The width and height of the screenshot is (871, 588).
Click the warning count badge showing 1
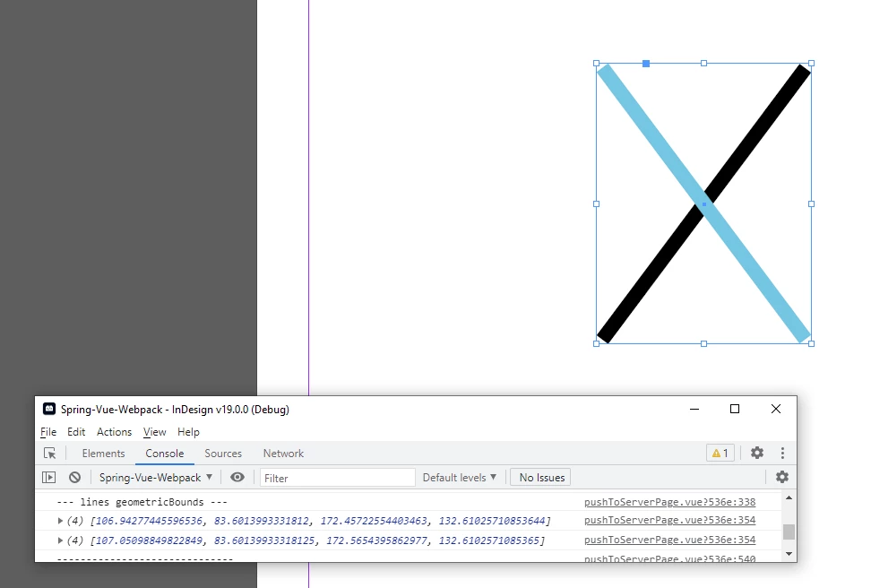[720, 453]
